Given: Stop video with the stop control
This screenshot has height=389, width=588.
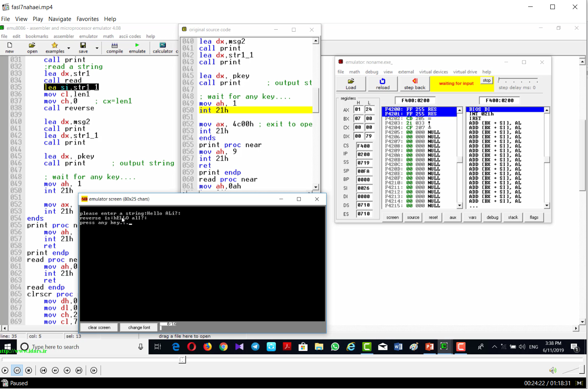Looking at the screenshot, I should pos(29,370).
